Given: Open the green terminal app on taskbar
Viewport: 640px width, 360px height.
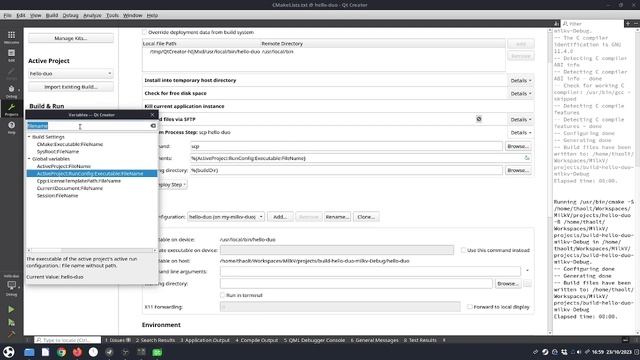Looking at the screenshot, I should coord(157,352).
